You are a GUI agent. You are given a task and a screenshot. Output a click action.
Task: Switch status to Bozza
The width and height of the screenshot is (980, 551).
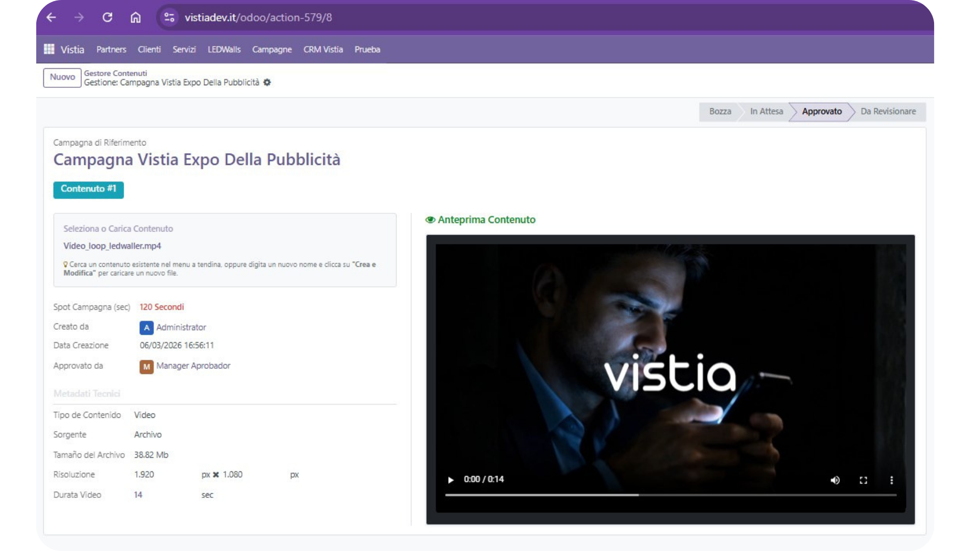(x=720, y=111)
